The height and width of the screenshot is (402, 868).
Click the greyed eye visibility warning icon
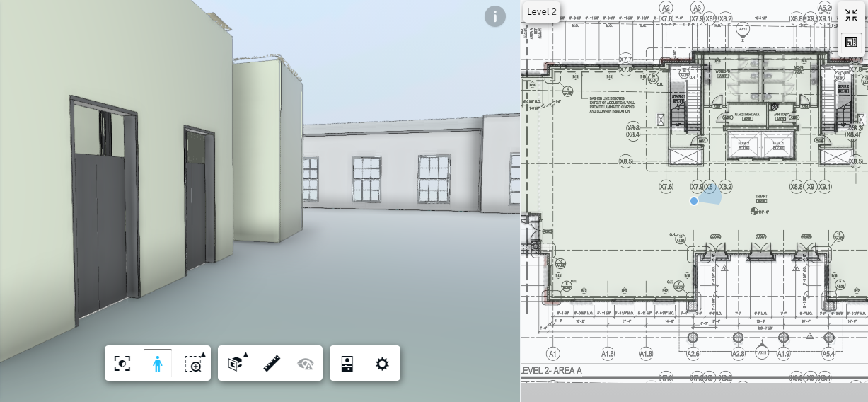[x=306, y=364]
